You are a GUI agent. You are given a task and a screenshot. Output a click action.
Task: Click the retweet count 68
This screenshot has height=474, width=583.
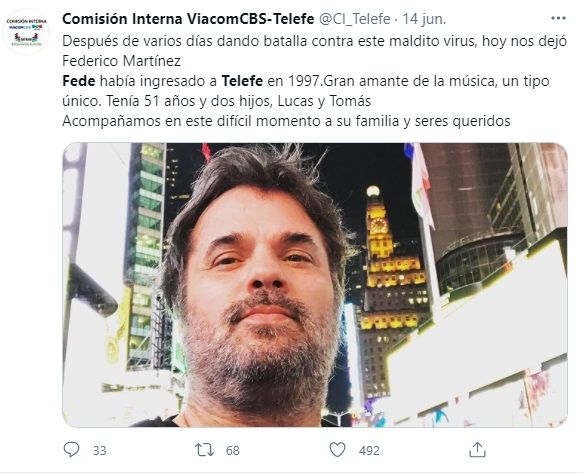[x=232, y=451]
